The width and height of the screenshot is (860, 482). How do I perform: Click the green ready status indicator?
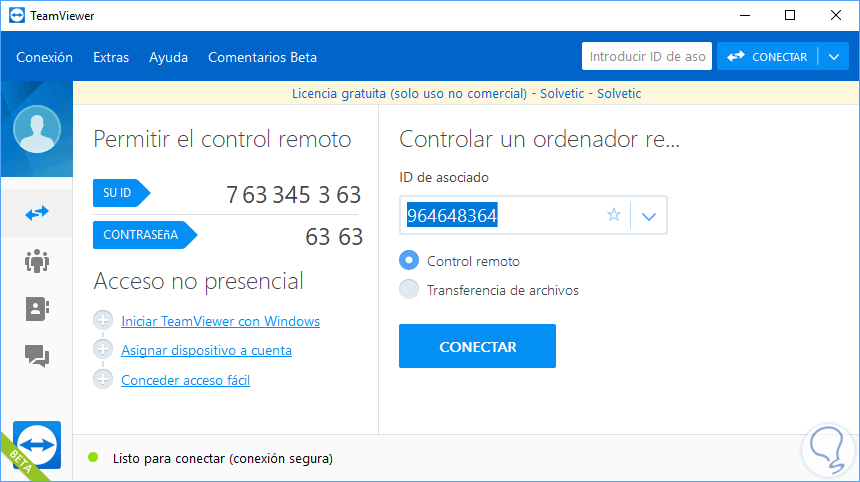tap(93, 457)
